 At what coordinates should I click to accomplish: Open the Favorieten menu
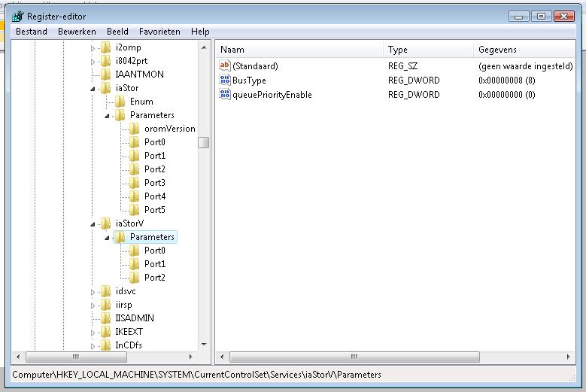tap(159, 32)
